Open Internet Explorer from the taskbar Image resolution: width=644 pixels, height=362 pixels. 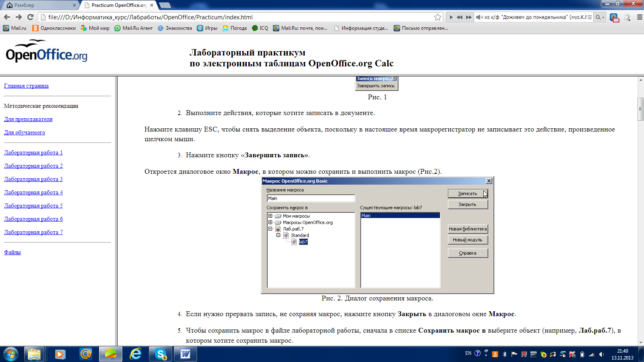(x=136, y=354)
